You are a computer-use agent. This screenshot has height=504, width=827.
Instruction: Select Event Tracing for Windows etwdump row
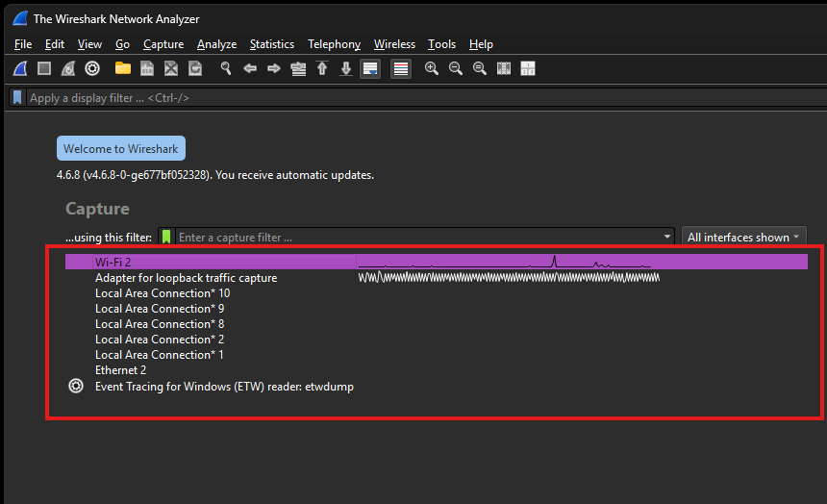coord(437,387)
